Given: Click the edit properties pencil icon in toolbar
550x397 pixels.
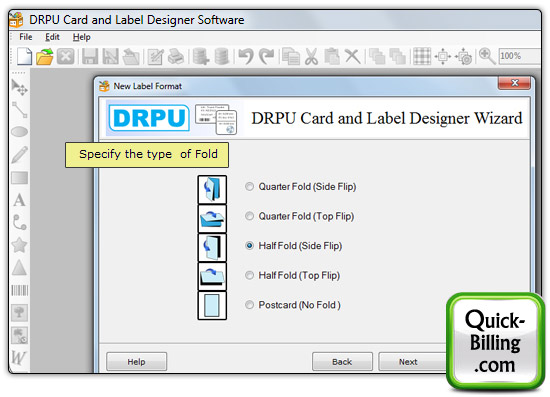Looking at the screenshot, I should point(155,56).
